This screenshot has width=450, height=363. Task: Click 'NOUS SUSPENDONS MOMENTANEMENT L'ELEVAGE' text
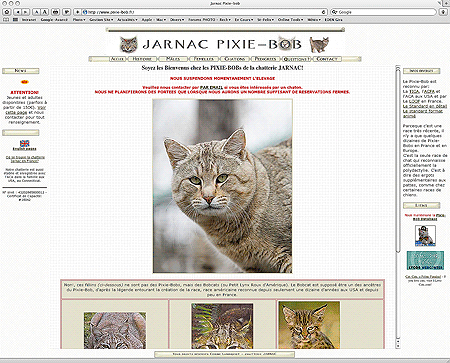point(222,78)
